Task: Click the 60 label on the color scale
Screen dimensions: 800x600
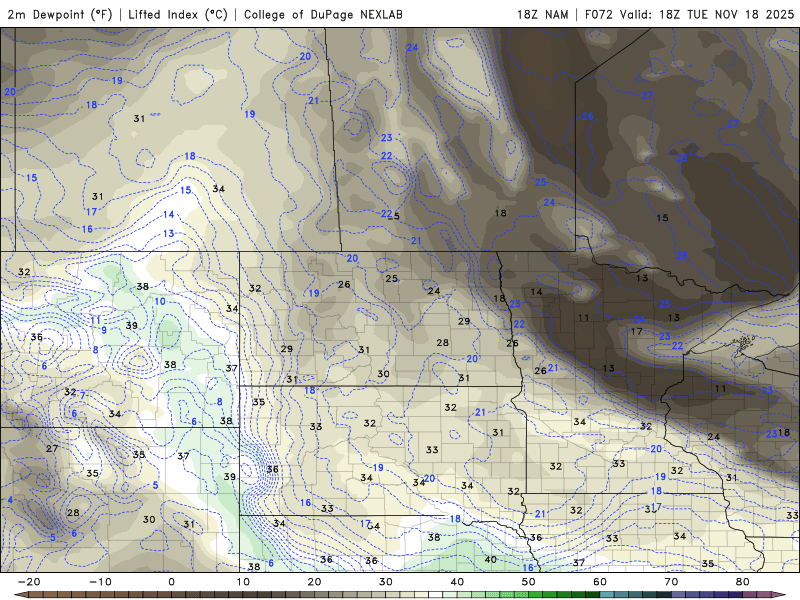Action: tap(600, 582)
